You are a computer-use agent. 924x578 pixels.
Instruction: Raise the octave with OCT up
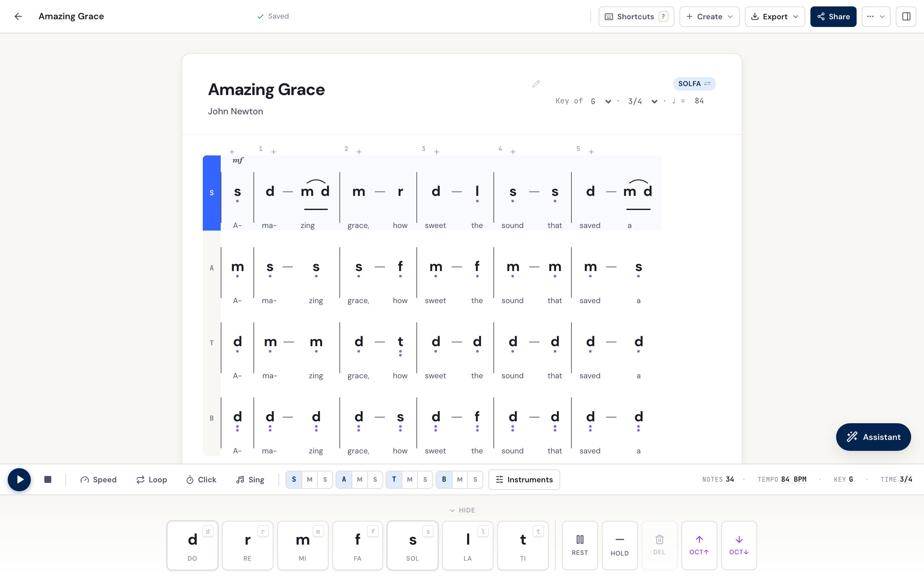tap(699, 545)
